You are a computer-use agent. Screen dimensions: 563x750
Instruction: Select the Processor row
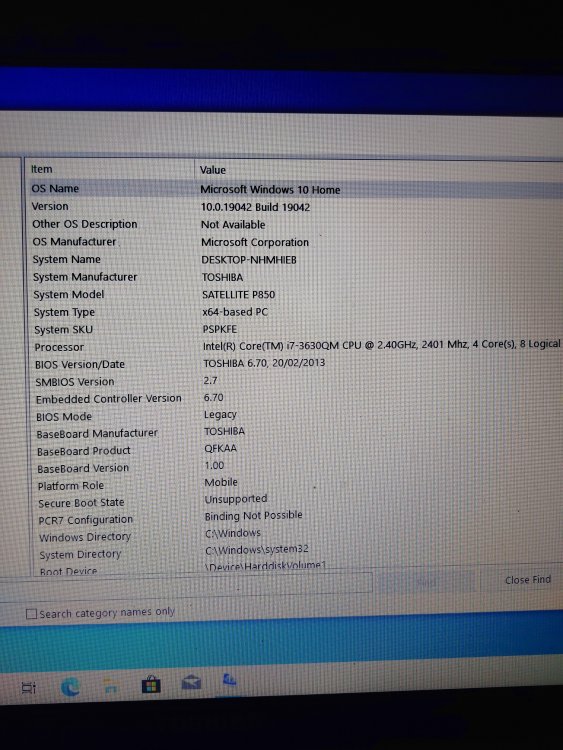point(59,347)
